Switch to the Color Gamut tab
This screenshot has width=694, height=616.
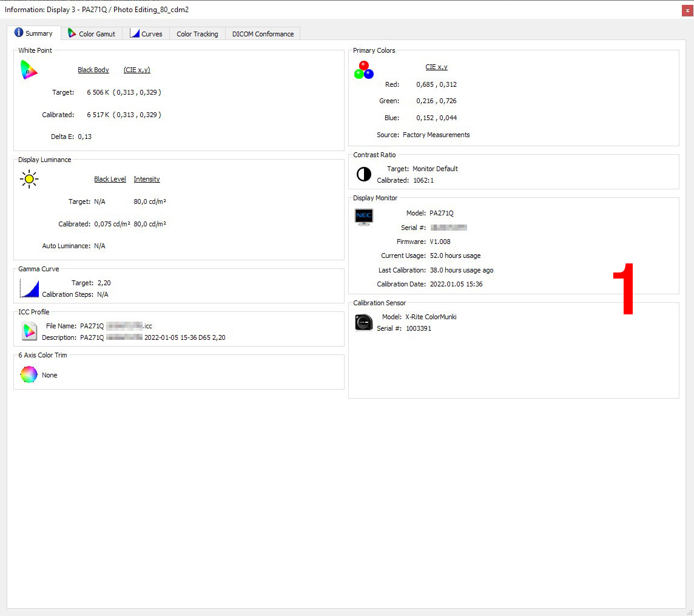pyautogui.click(x=92, y=34)
